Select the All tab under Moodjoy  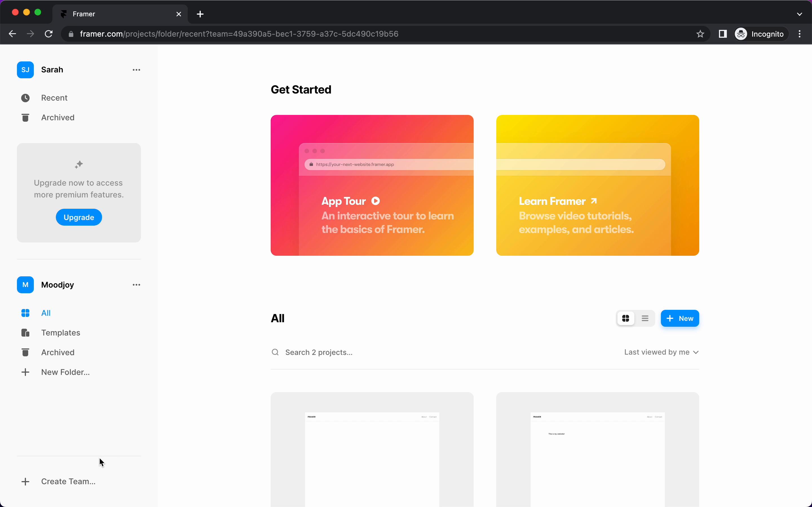click(46, 312)
